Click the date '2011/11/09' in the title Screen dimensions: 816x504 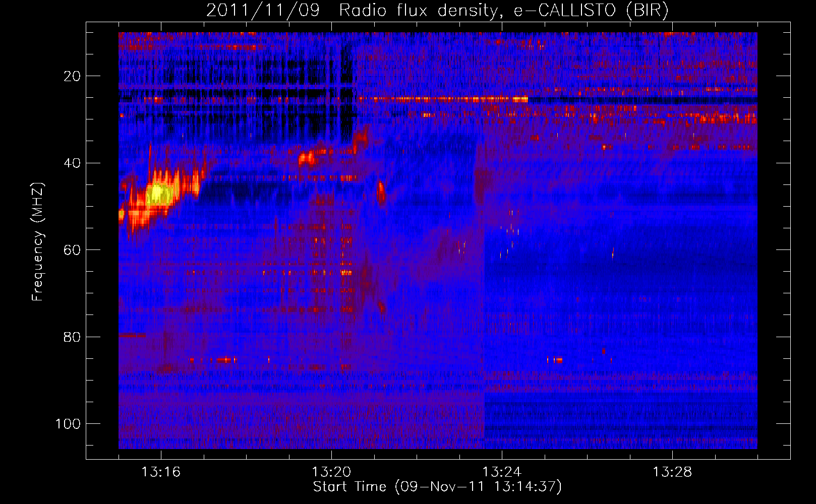[263, 10]
